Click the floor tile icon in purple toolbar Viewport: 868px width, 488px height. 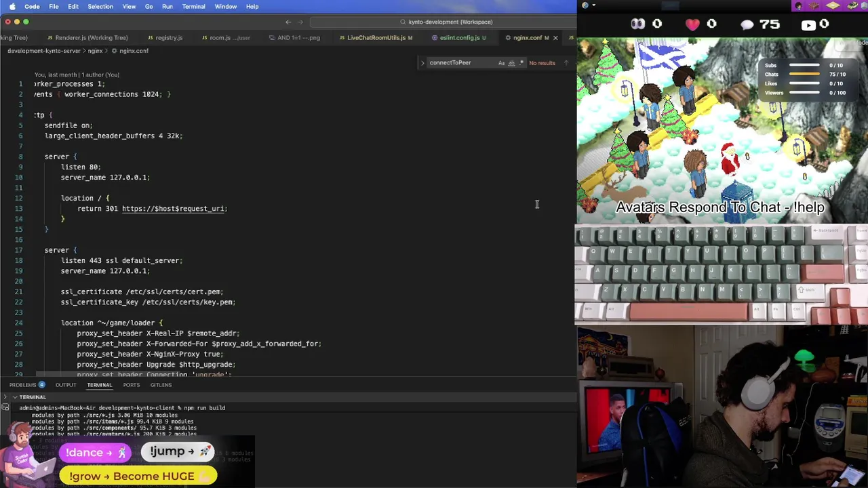[x=833, y=6]
